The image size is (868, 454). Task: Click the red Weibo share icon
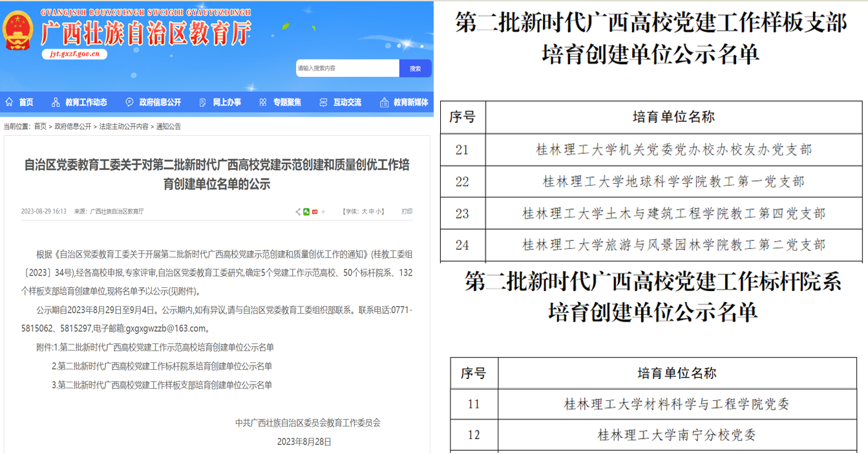pyautogui.click(x=315, y=211)
